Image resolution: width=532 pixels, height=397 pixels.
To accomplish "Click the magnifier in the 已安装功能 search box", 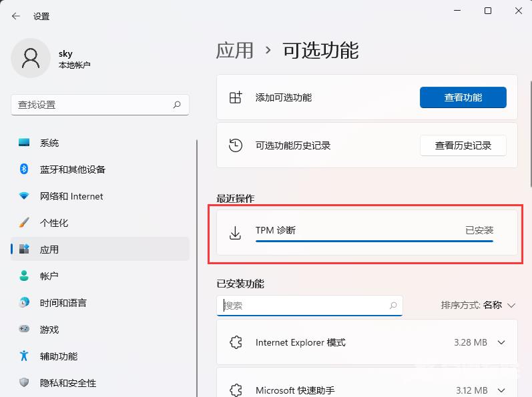I will tap(393, 306).
